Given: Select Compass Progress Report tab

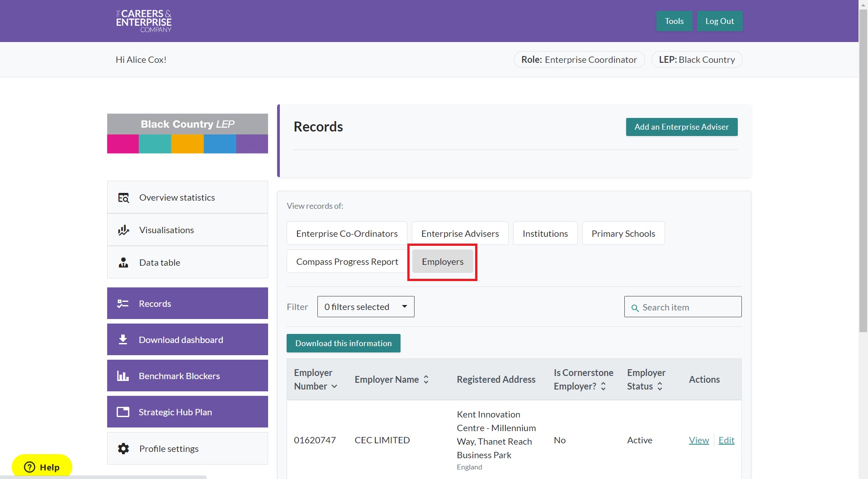Looking at the screenshot, I should coord(347,262).
